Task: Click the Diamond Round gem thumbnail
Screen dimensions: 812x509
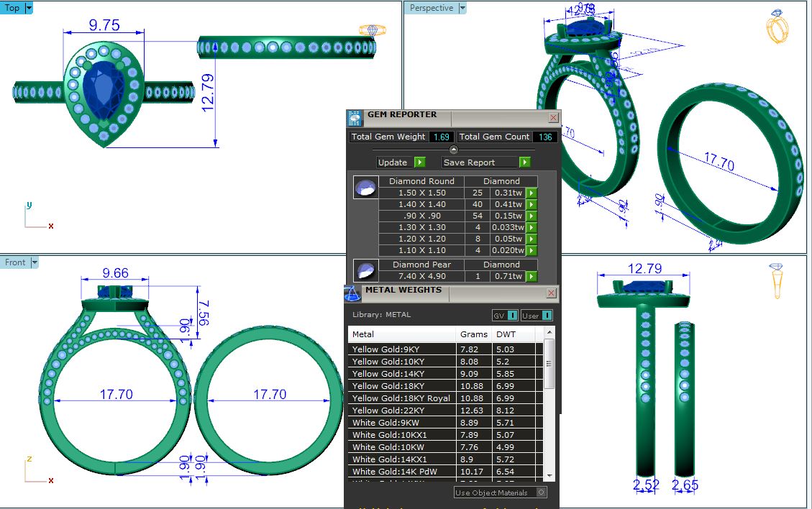Action: pyautogui.click(x=366, y=188)
